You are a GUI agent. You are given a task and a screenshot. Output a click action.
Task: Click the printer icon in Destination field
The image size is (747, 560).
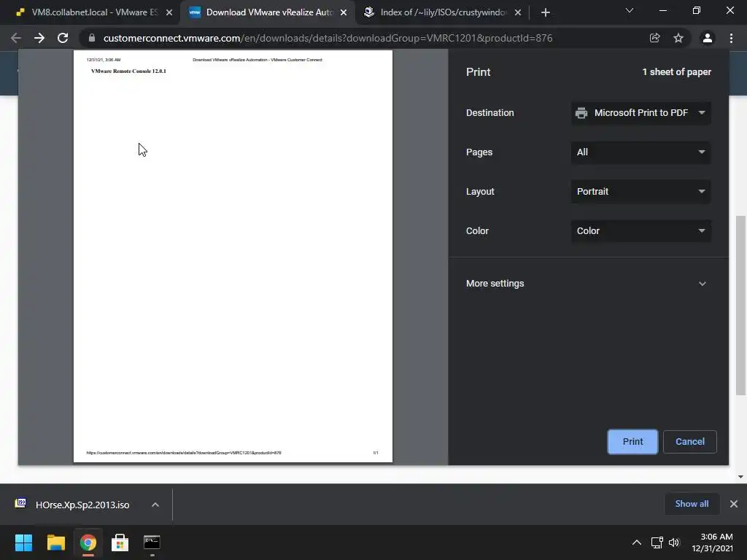coord(581,113)
